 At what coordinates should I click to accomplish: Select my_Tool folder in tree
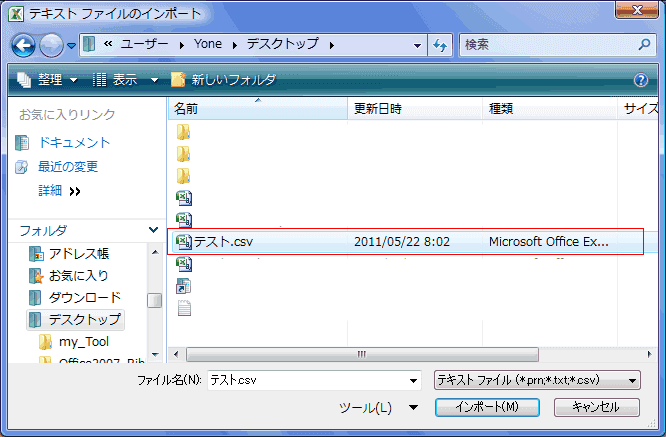pos(84,341)
